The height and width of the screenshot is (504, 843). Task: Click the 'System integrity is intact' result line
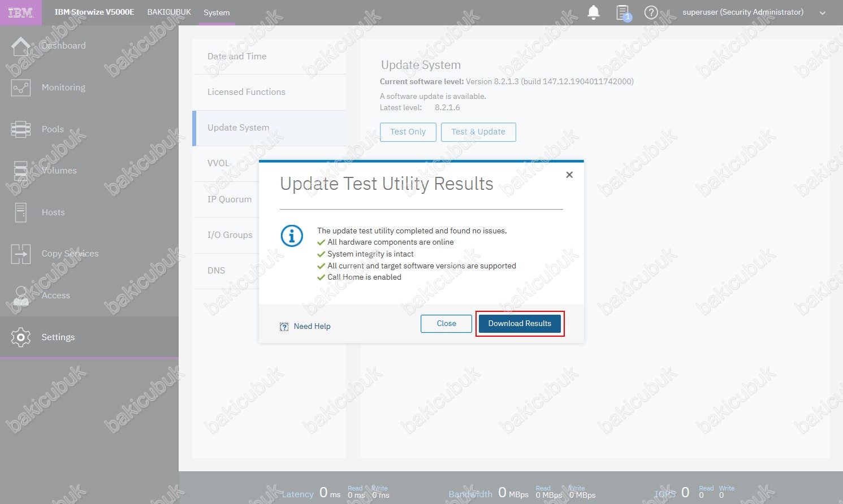click(x=365, y=254)
